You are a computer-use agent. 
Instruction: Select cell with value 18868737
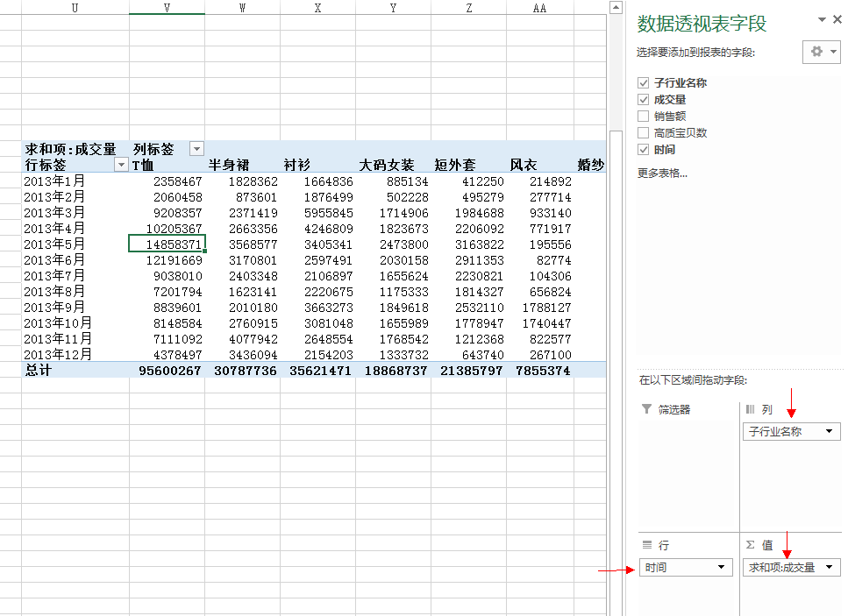click(393, 370)
